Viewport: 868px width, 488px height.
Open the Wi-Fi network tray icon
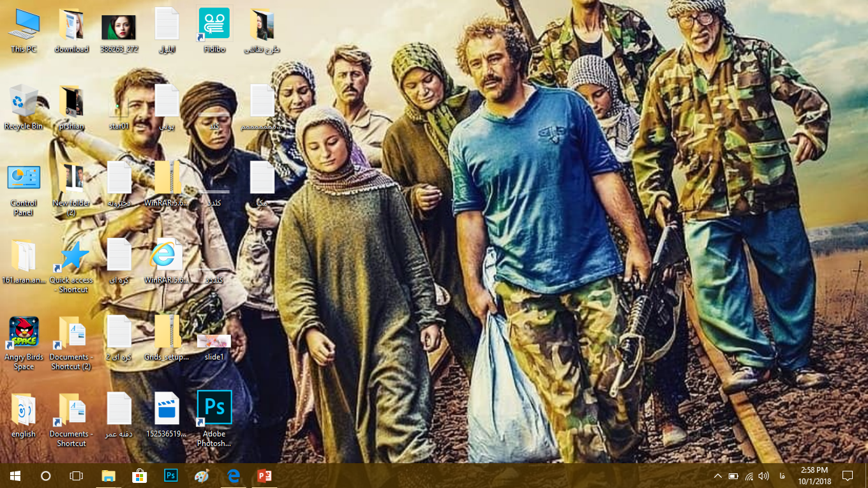point(749,476)
